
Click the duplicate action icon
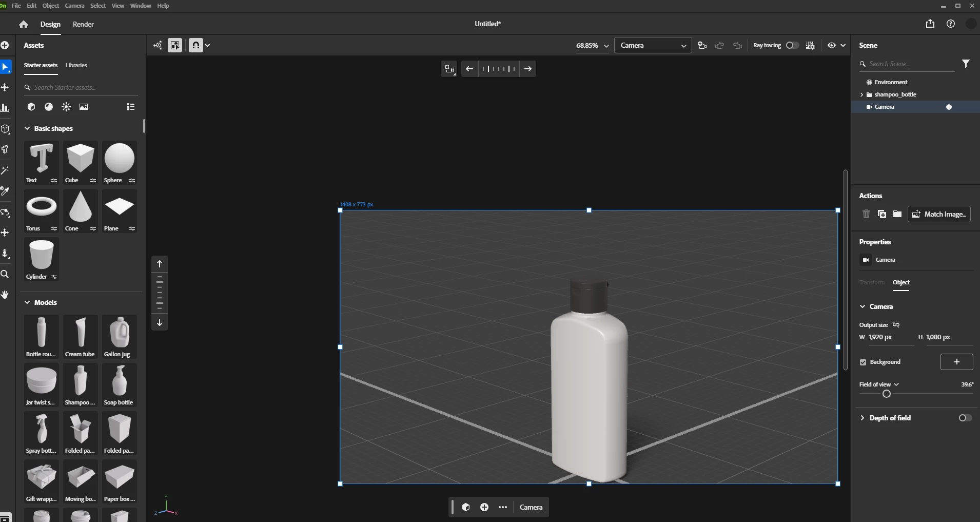(881, 214)
